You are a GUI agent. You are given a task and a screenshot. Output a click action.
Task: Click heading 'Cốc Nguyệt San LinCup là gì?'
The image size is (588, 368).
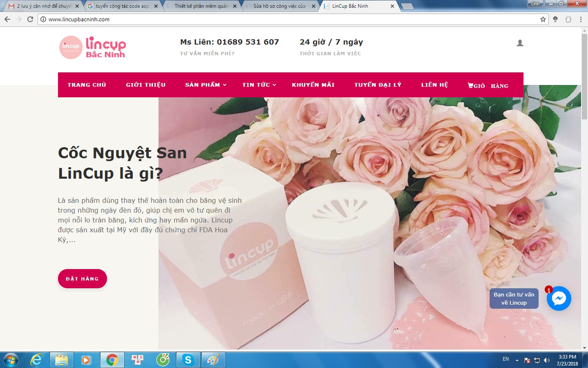point(122,163)
